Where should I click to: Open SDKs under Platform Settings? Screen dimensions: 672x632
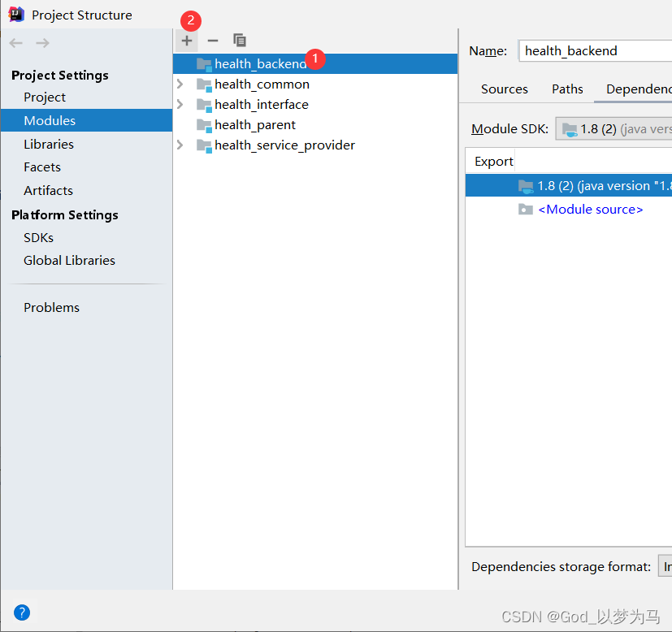[x=38, y=238]
